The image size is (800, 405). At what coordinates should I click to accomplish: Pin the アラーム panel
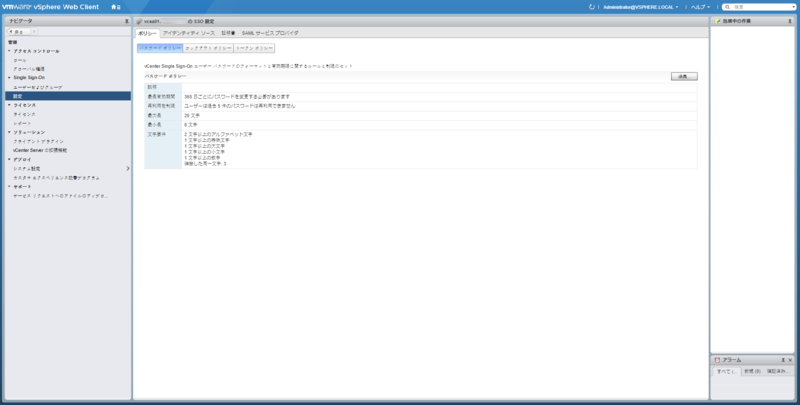(783, 360)
